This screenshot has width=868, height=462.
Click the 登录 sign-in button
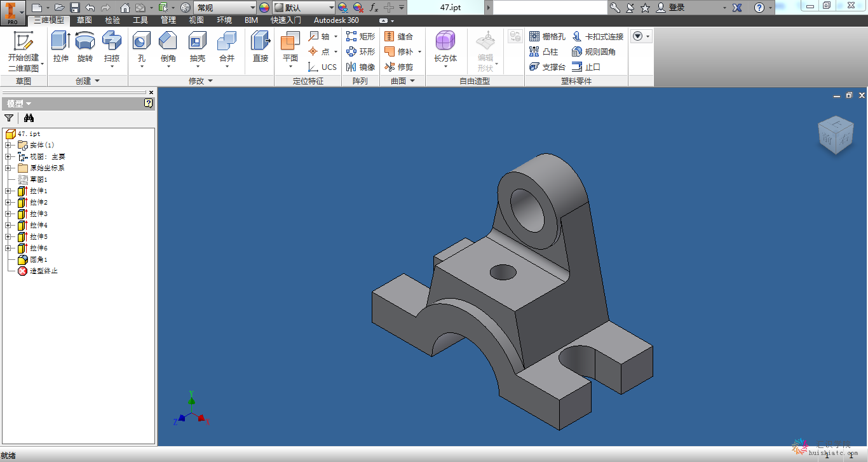pos(671,8)
